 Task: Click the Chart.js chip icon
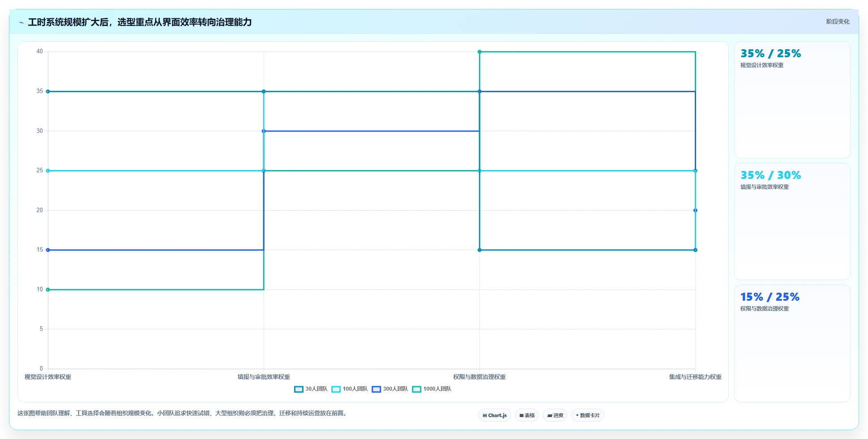pos(485,416)
